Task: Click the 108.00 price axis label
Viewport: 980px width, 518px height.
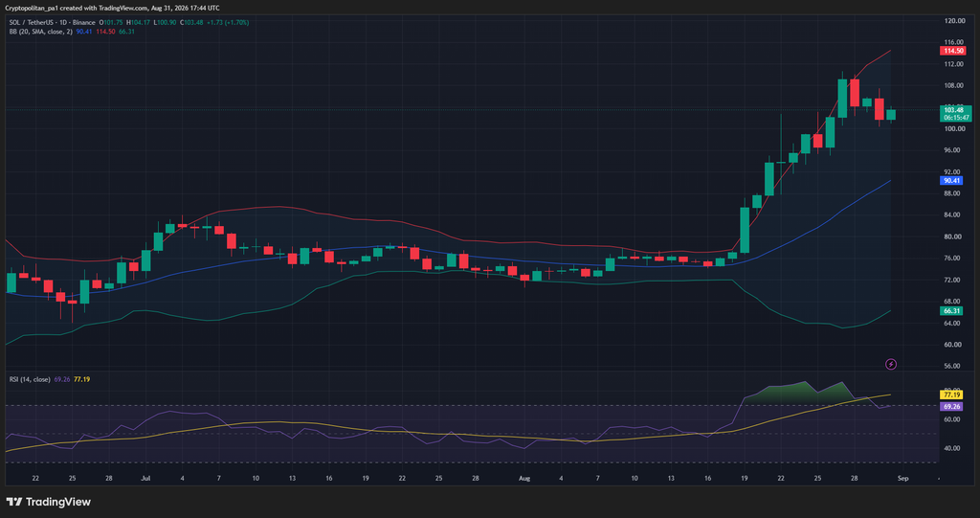Action: tap(955, 86)
